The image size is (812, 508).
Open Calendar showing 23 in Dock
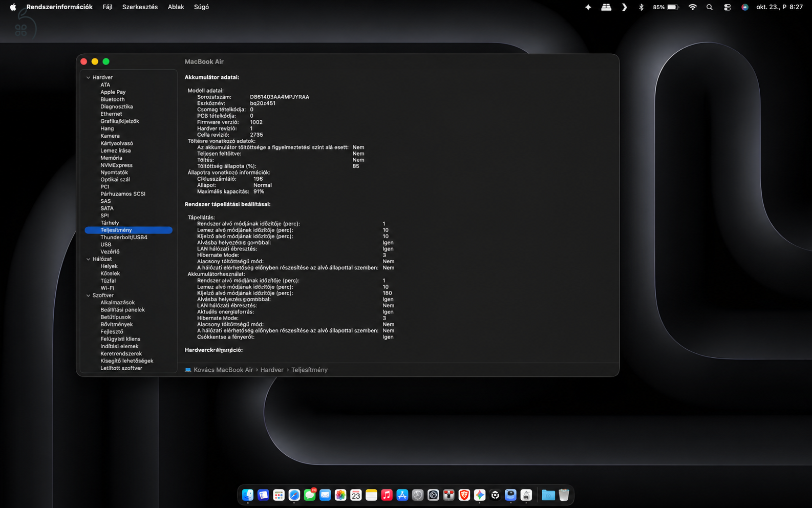tap(356, 495)
